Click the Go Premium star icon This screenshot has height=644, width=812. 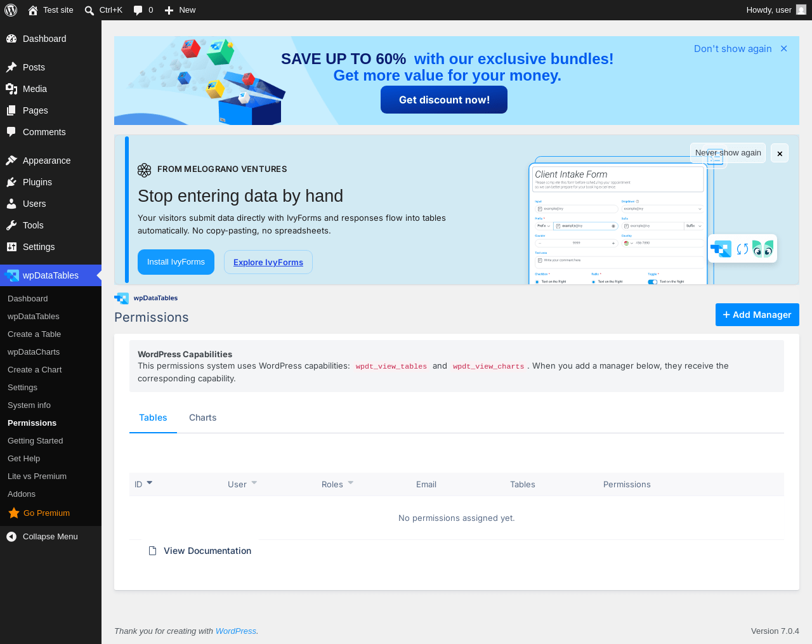tap(14, 513)
